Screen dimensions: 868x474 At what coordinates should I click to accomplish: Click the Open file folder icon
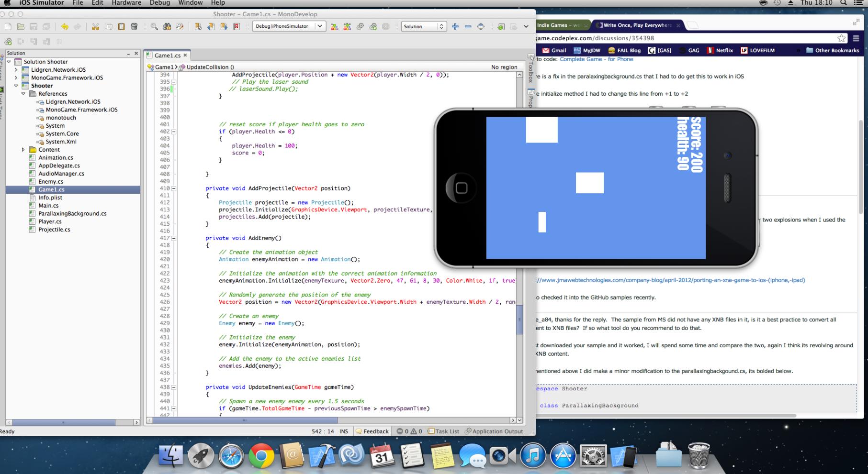21,27
